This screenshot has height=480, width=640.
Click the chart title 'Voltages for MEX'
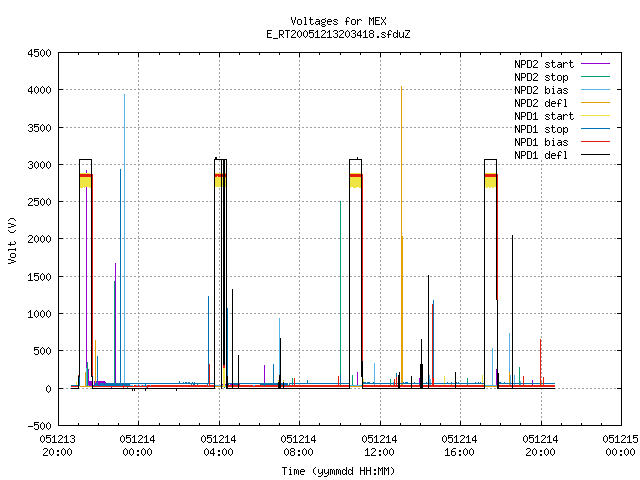point(338,21)
